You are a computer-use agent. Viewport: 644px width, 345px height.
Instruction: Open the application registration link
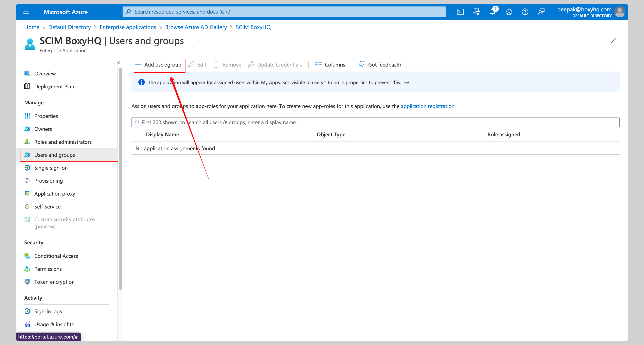428,106
